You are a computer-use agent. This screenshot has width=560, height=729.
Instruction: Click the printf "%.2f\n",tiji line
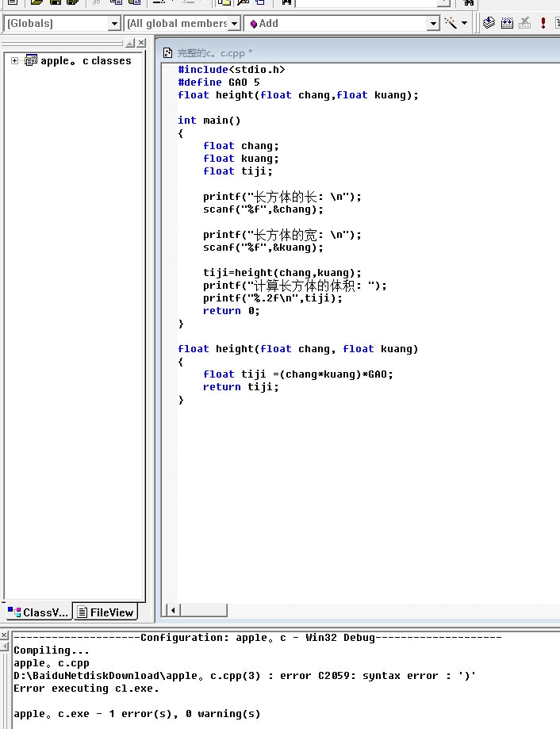pos(272,298)
